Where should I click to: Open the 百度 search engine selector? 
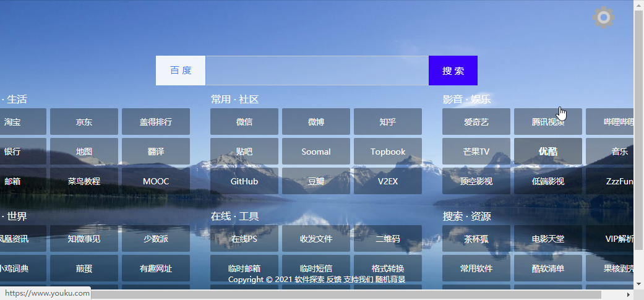(x=181, y=71)
